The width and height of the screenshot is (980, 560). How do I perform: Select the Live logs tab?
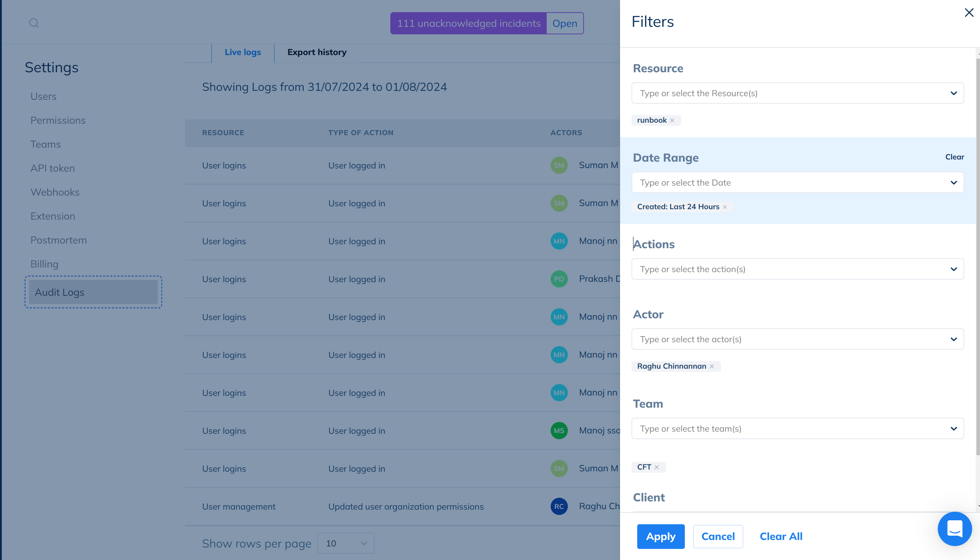click(x=242, y=52)
